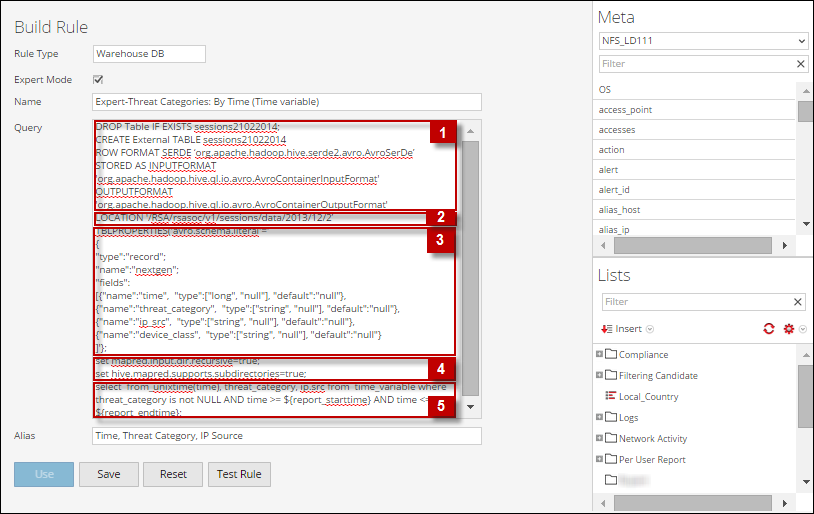
Task: Click the Alias input field
Action: click(x=287, y=436)
